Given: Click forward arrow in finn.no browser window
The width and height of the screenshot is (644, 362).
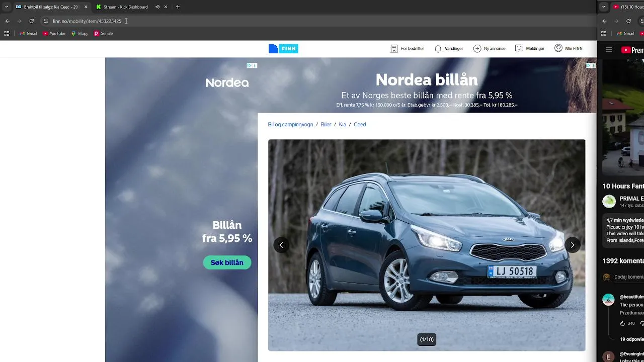Looking at the screenshot, I should coord(19,21).
